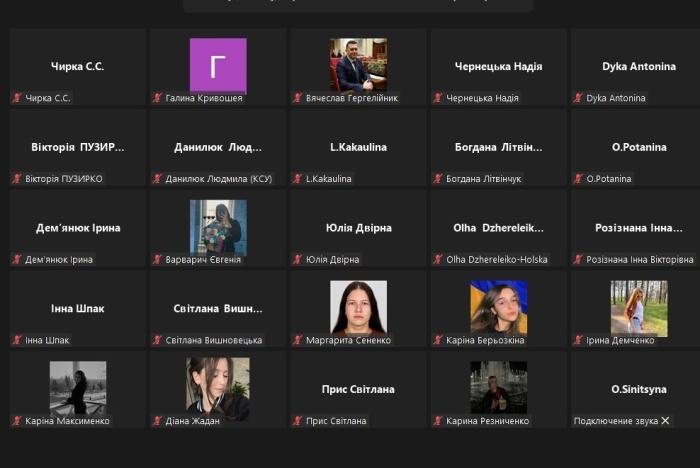Select Ірина Демченко's profile photo
Screen dimensions: 700x468
click(x=638, y=307)
